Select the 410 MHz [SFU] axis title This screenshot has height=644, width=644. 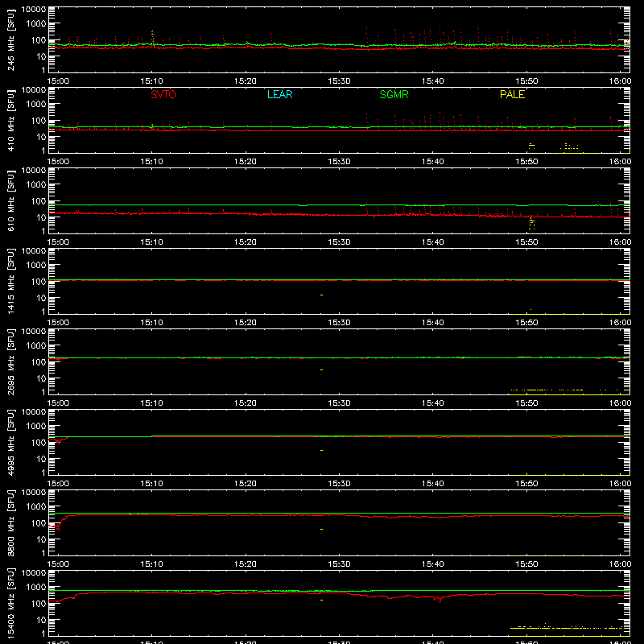pos(10,120)
